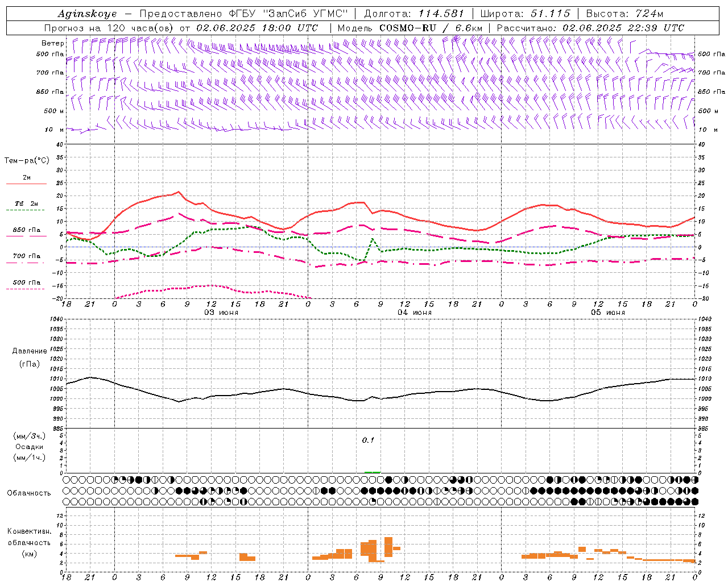
Task: Click the '04 июня' date label
Action: pyautogui.click(x=415, y=313)
